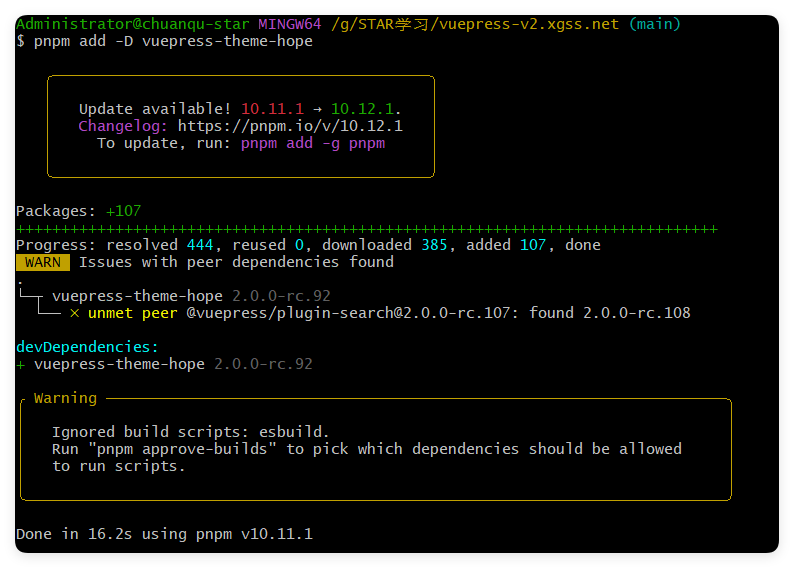Click the 'to run scripts.' line
The height and width of the screenshot is (568, 794).
(119, 466)
